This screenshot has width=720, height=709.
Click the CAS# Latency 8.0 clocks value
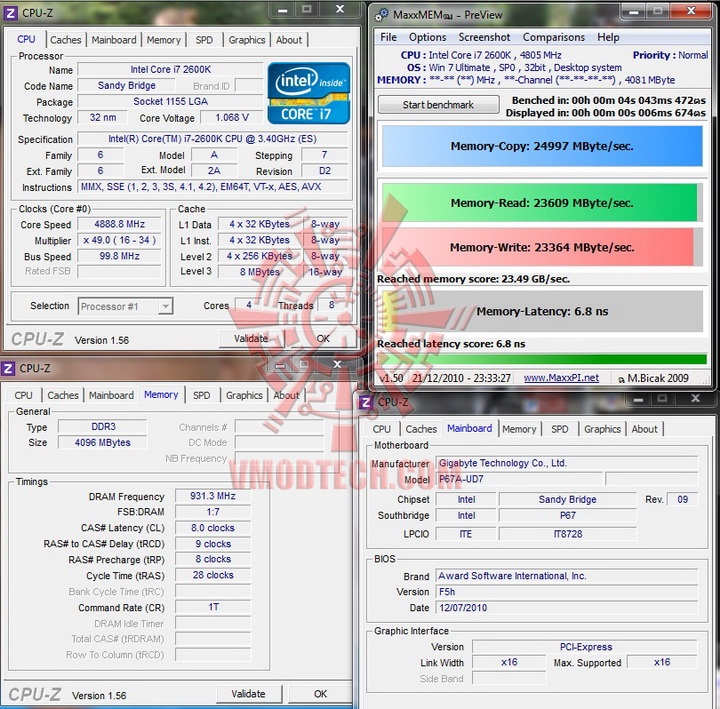pyautogui.click(x=213, y=528)
